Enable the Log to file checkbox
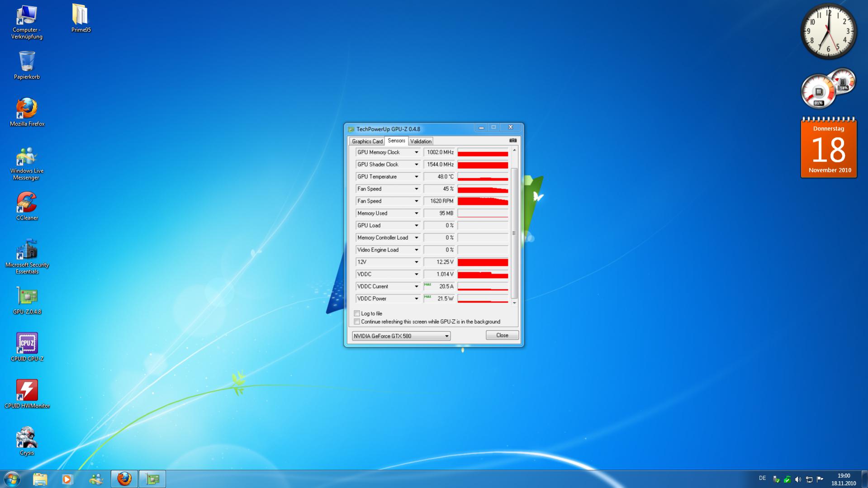Viewport: 868px width, 488px height. pos(357,313)
